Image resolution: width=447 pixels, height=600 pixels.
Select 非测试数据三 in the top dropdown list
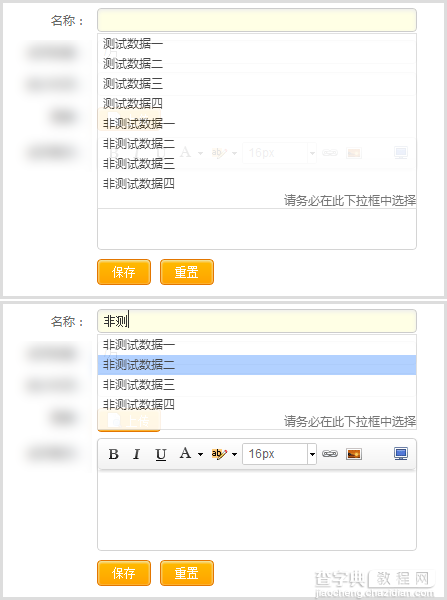[x=257, y=163]
